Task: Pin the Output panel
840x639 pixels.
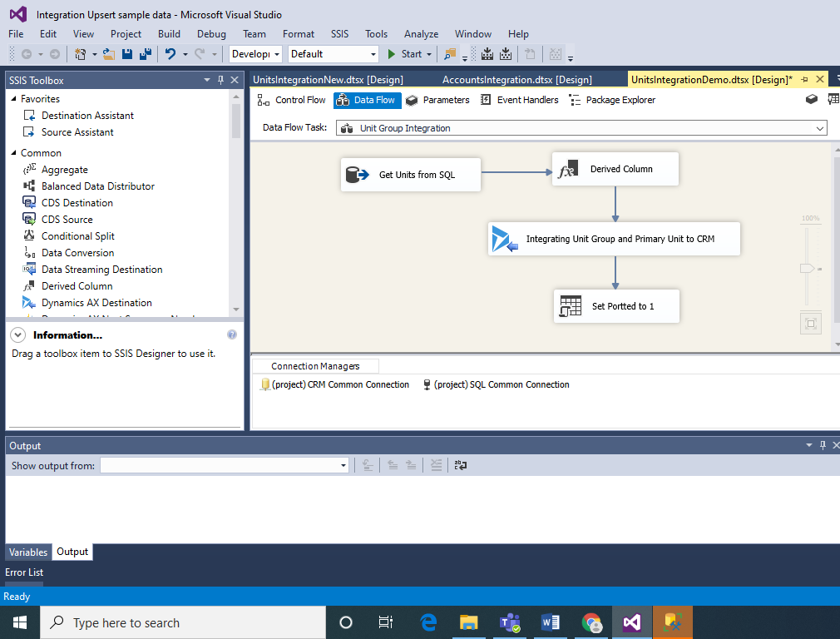Action: [x=823, y=445]
